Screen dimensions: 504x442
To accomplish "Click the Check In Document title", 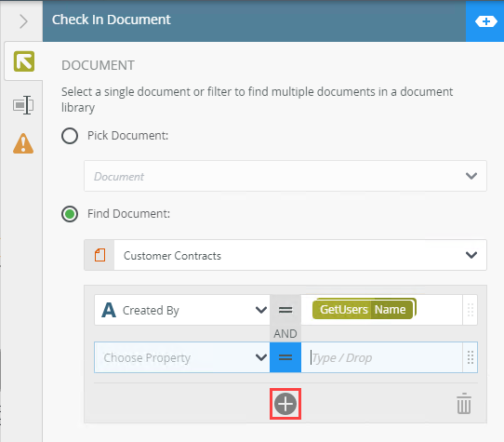I will (x=112, y=20).
